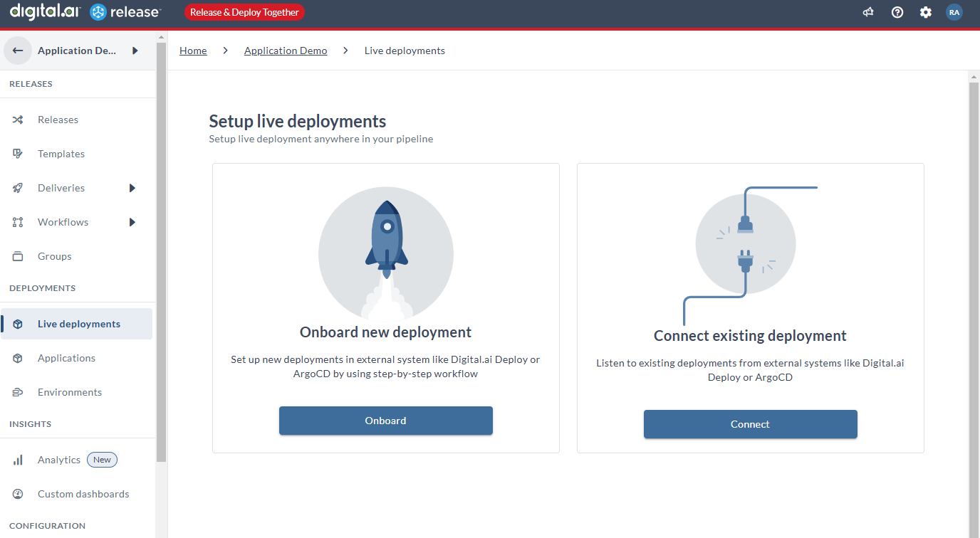
Task: Click the Releases shuffle icon in sidebar
Action: (18, 120)
